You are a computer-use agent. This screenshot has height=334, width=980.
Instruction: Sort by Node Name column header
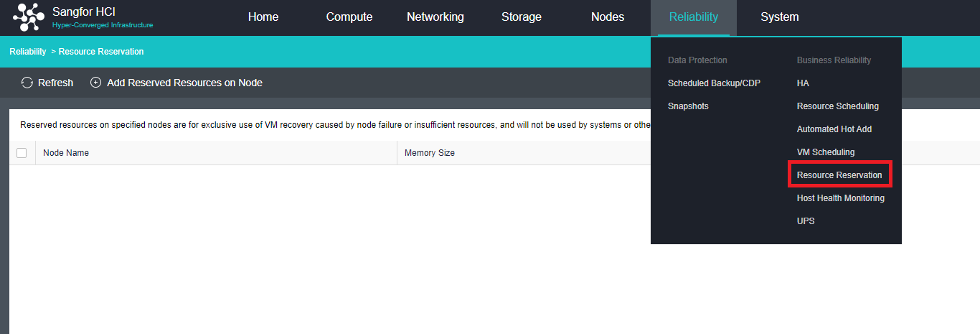pos(66,153)
